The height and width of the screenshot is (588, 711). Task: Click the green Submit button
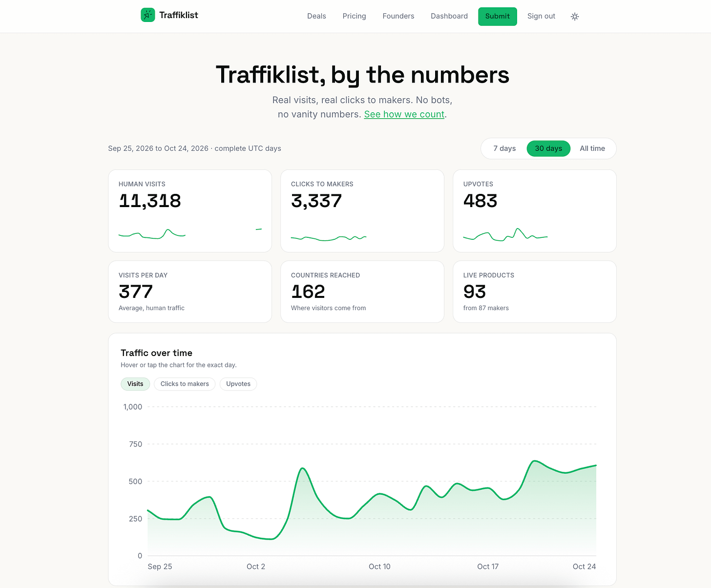coord(498,17)
